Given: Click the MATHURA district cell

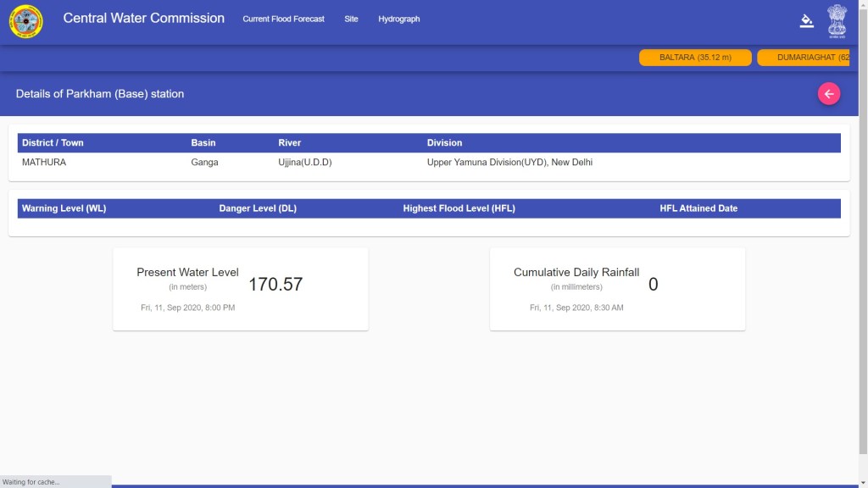Looking at the screenshot, I should click(44, 162).
